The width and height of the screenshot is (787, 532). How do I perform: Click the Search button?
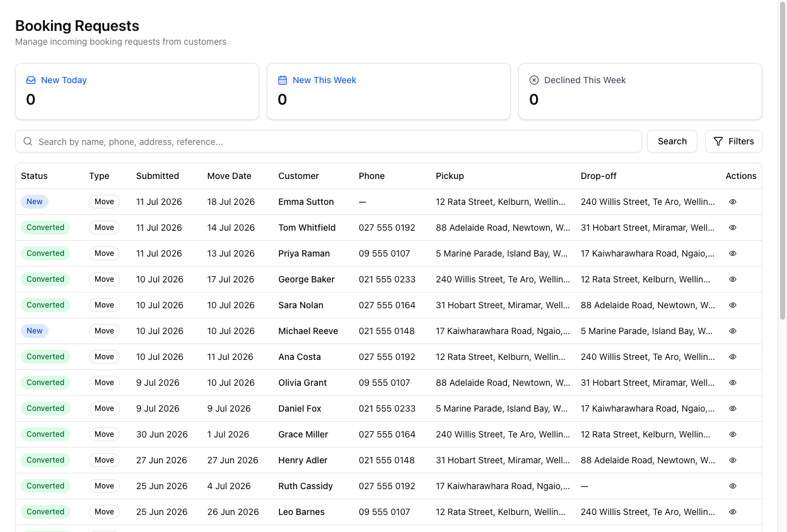672,141
